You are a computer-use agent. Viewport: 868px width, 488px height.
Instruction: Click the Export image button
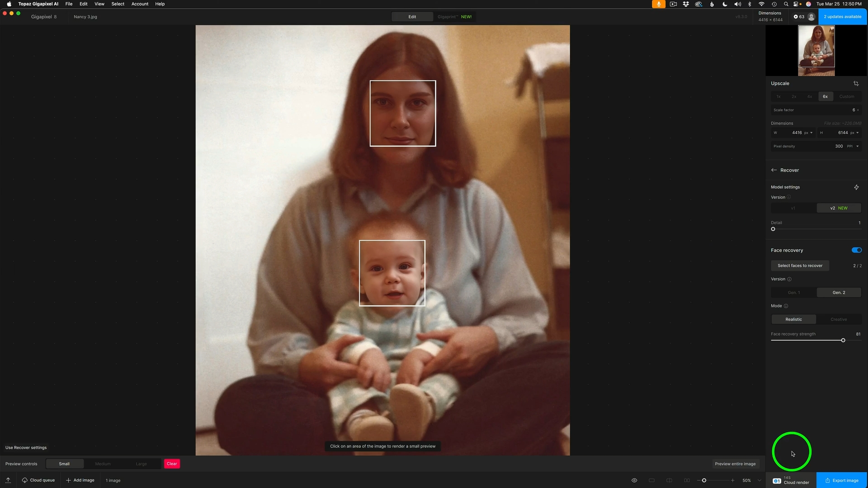click(x=841, y=480)
